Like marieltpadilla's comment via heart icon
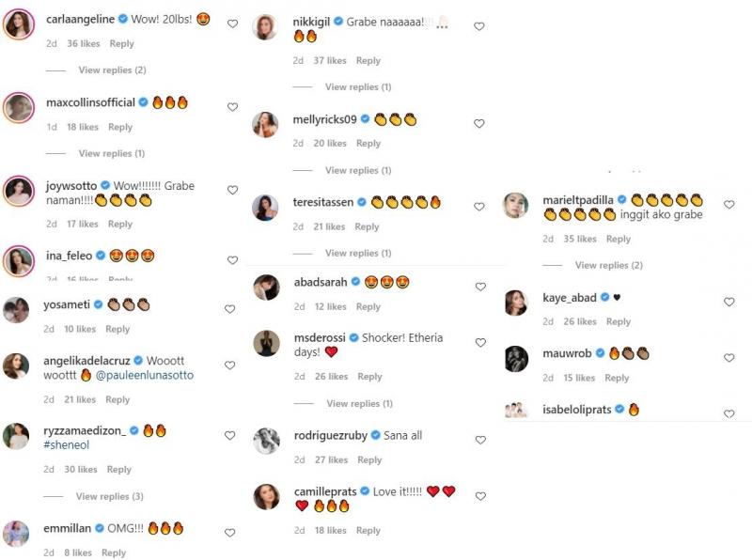Image resolution: width=752 pixels, height=560 pixels. coord(728,205)
